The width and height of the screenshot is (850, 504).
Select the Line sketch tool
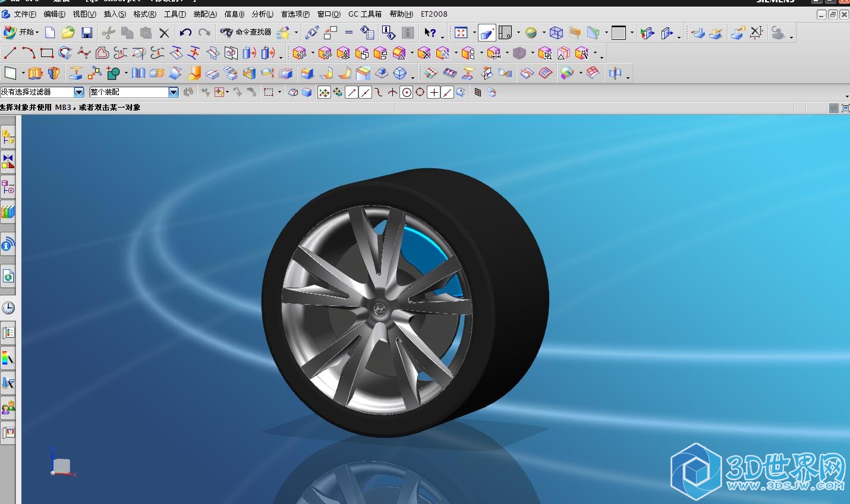pos(10,53)
